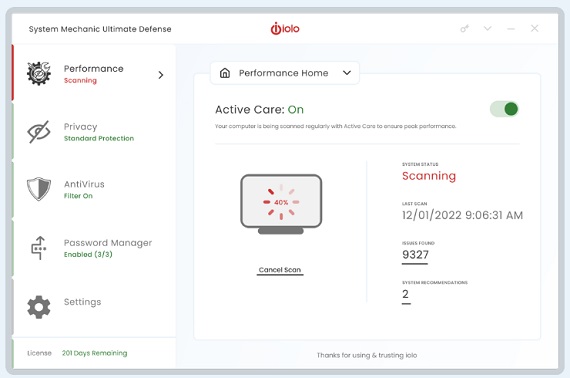Open the Password Manager icon
Viewport: 570px width, 378px height.
(39, 248)
